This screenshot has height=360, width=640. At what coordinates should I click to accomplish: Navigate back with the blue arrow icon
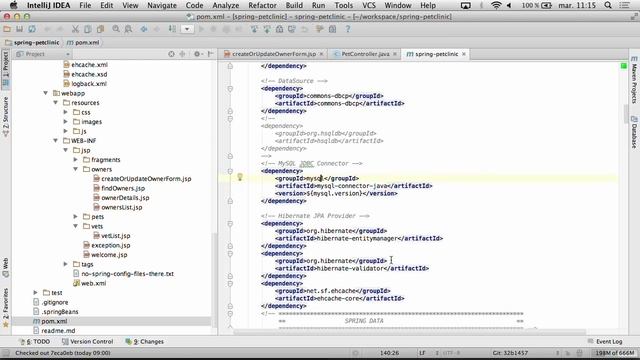click(x=144, y=29)
